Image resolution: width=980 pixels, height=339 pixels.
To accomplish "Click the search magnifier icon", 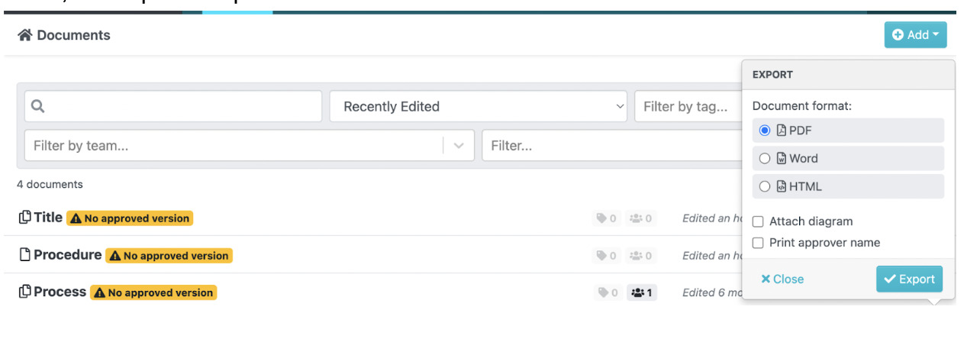I will tap(38, 107).
